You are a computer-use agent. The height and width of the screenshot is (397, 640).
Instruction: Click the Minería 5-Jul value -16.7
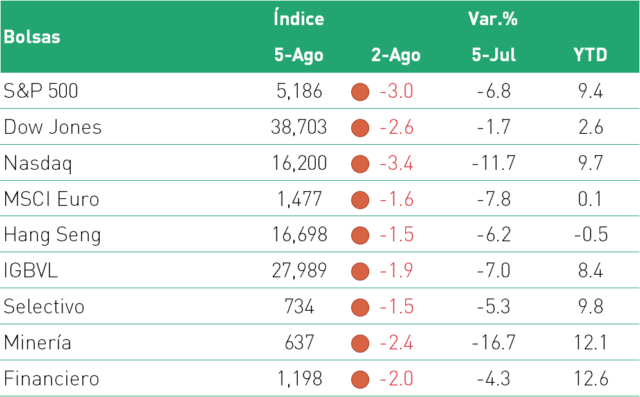(493, 342)
